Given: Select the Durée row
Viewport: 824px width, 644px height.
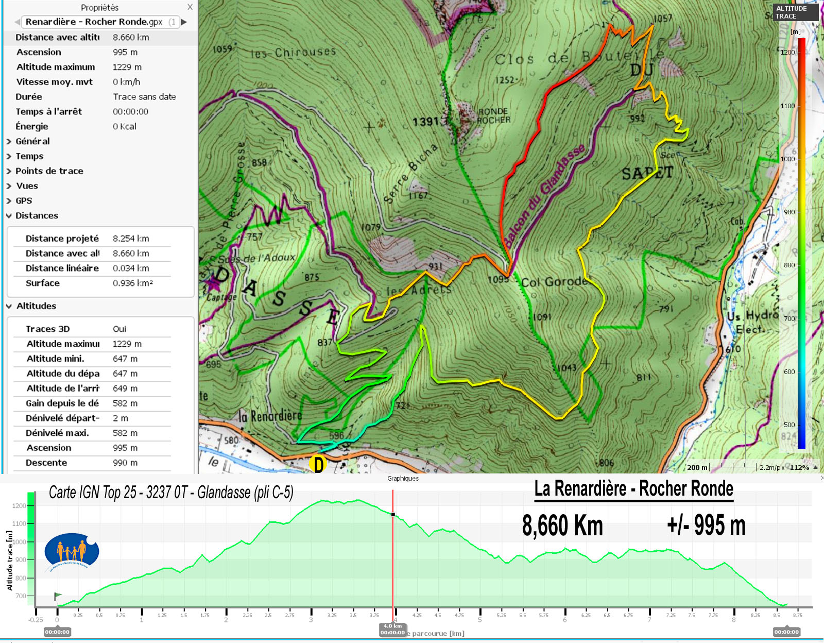Looking at the screenshot, I should click(x=100, y=97).
